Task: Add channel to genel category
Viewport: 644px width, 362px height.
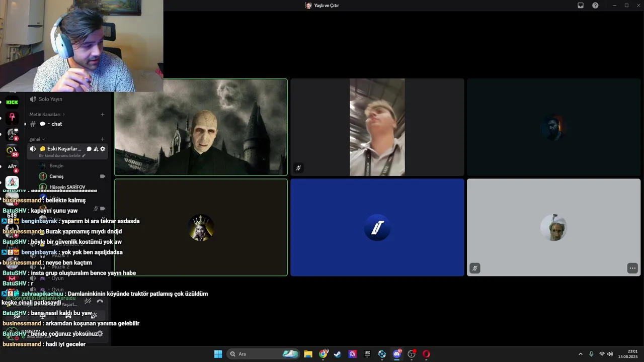Action: (103, 139)
